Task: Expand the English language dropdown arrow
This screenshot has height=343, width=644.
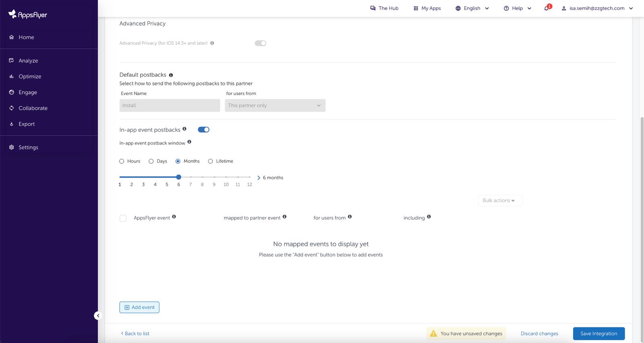Action: tap(487, 8)
